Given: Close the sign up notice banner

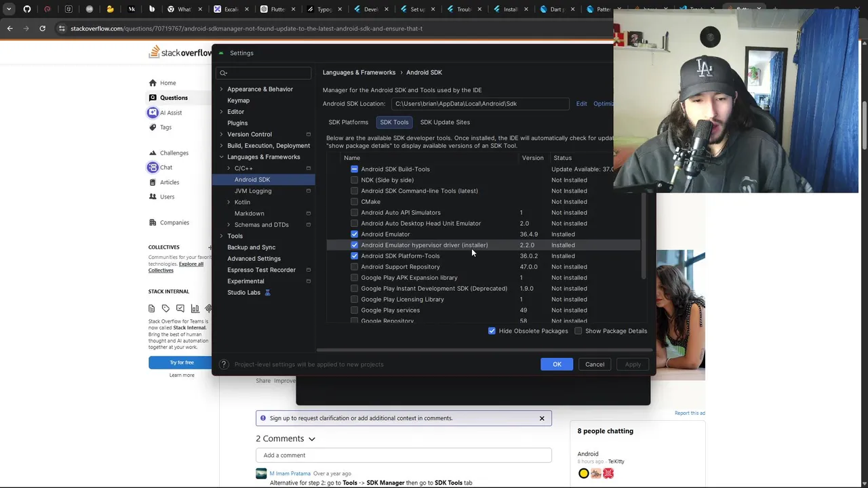Looking at the screenshot, I should pyautogui.click(x=542, y=418).
